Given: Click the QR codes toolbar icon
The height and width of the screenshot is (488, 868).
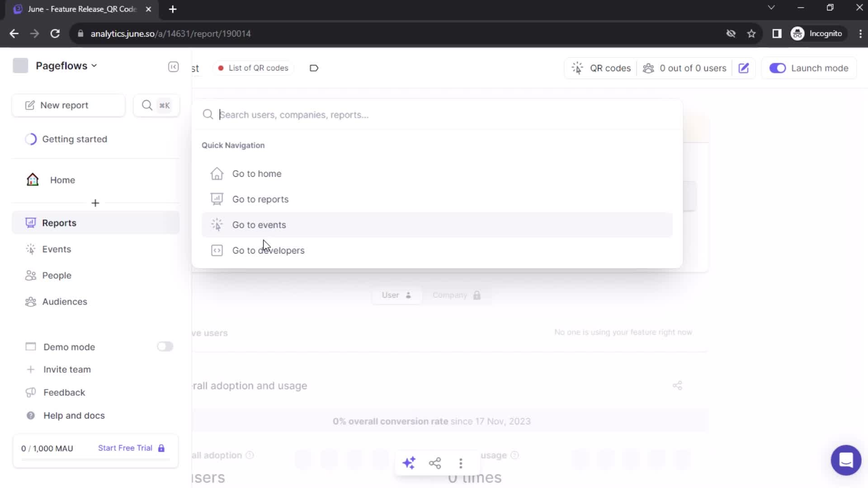Looking at the screenshot, I should tap(577, 67).
